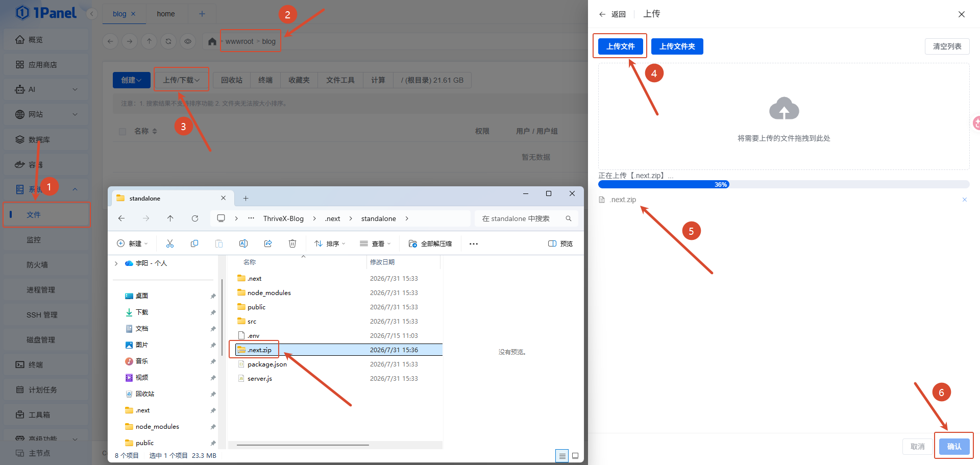The height and width of the screenshot is (465, 980).
Task: Click the refresh icon in Explorer address bar
Action: click(x=195, y=218)
